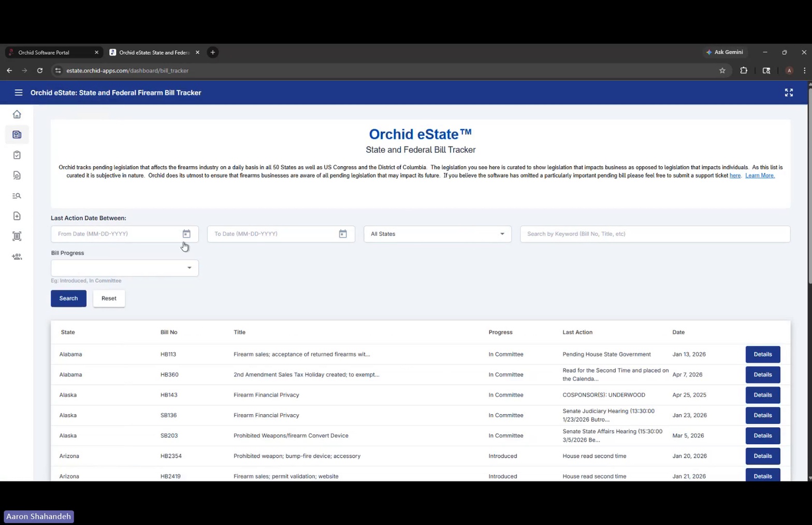Bookmark this page with star icon
812x525 pixels.
(722, 70)
